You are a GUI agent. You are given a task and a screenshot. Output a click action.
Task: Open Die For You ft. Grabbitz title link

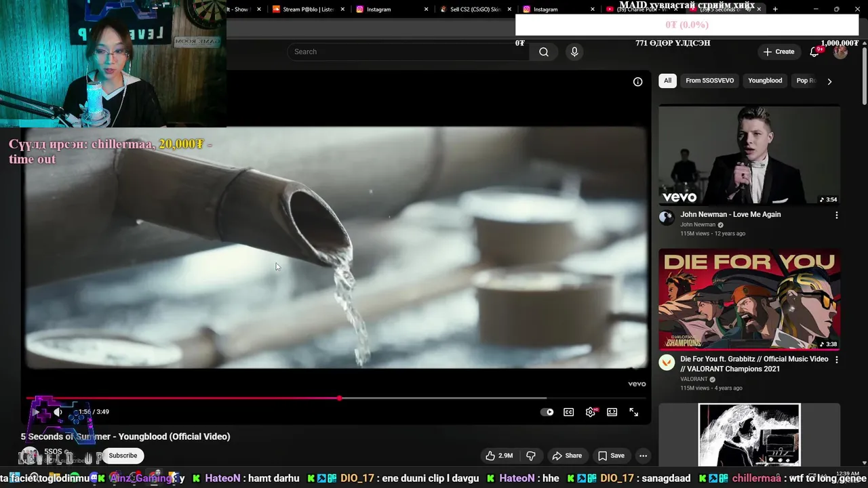point(754,364)
